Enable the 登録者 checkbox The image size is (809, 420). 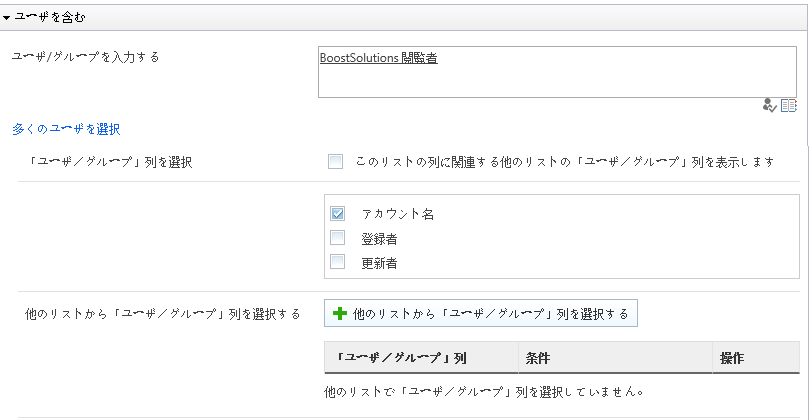point(337,237)
